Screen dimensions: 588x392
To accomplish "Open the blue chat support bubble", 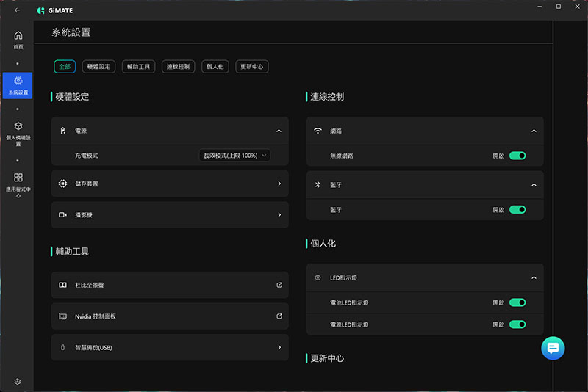I will point(553,348).
